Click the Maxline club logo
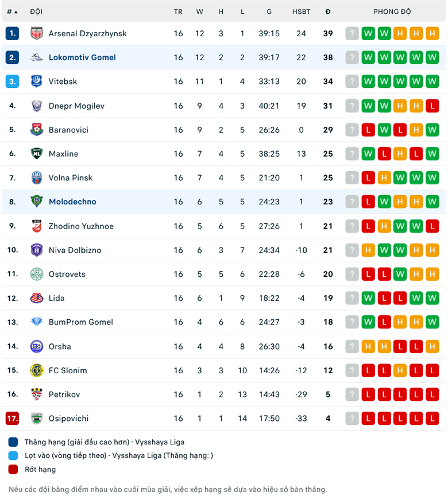 [x=37, y=154]
